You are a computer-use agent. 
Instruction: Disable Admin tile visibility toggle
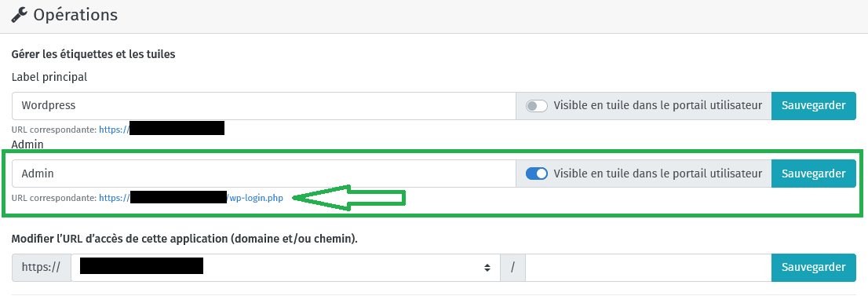[536, 174]
